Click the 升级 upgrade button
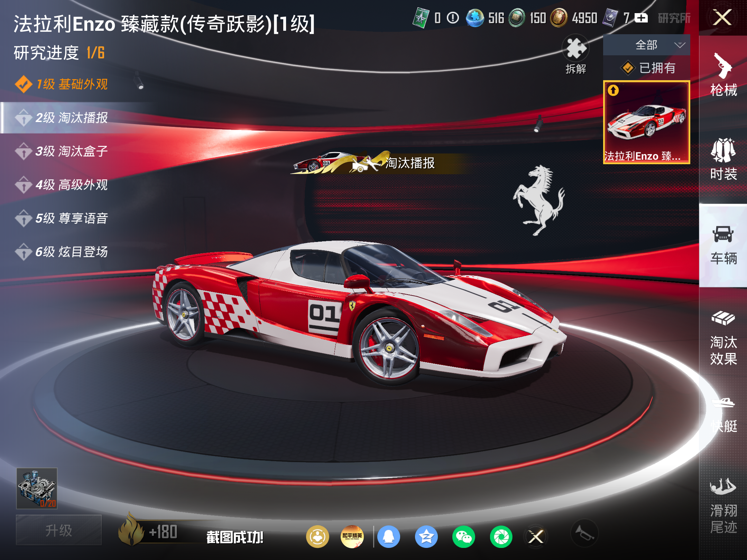Screen dimensions: 747x560 click(x=59, y=530)
